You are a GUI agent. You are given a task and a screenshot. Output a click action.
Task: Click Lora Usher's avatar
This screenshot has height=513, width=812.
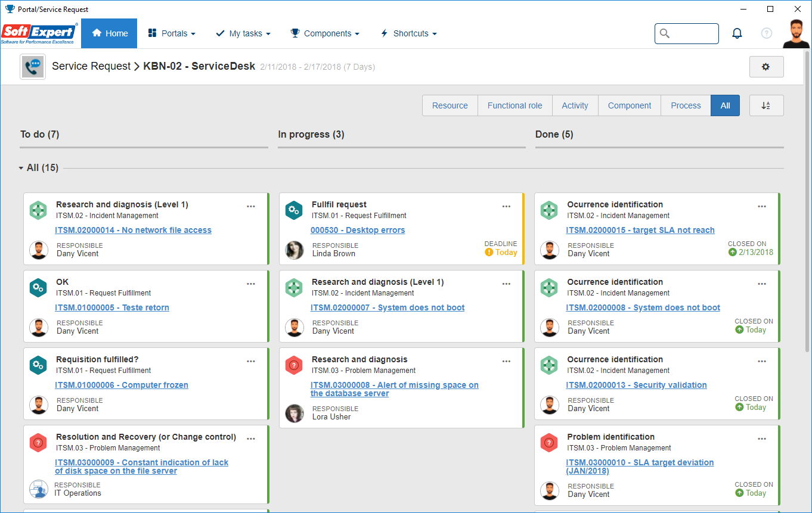click(x=294, y=413)
